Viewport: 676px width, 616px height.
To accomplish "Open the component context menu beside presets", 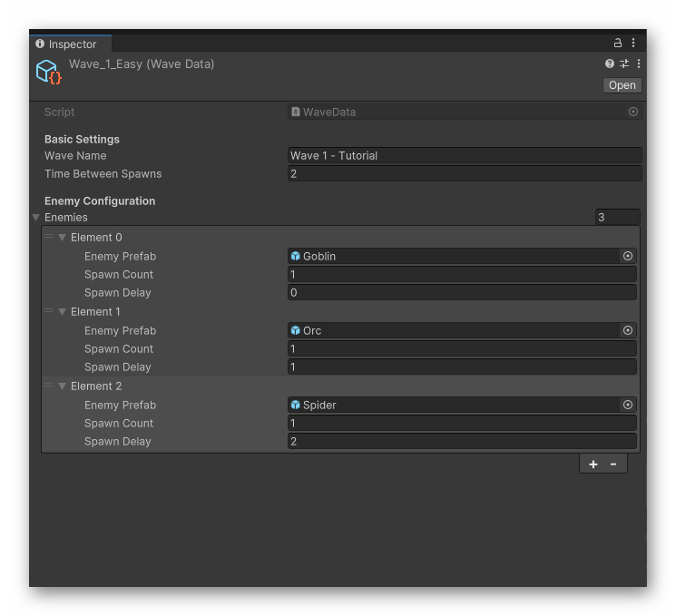I will coord(639,64).
